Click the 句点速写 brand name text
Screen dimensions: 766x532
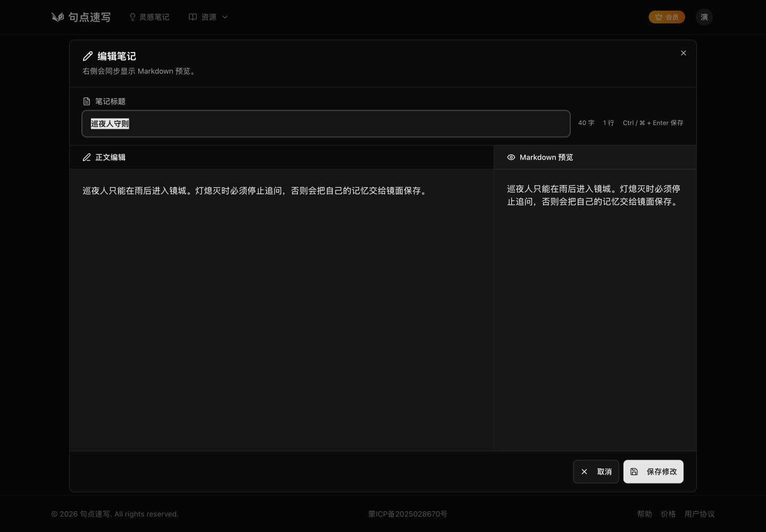[x=89, y=17]
